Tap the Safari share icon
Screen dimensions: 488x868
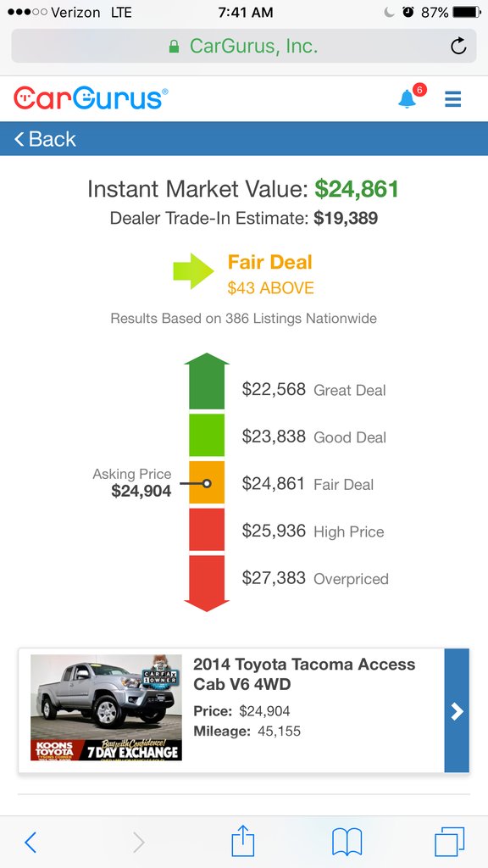click(243, 842)
